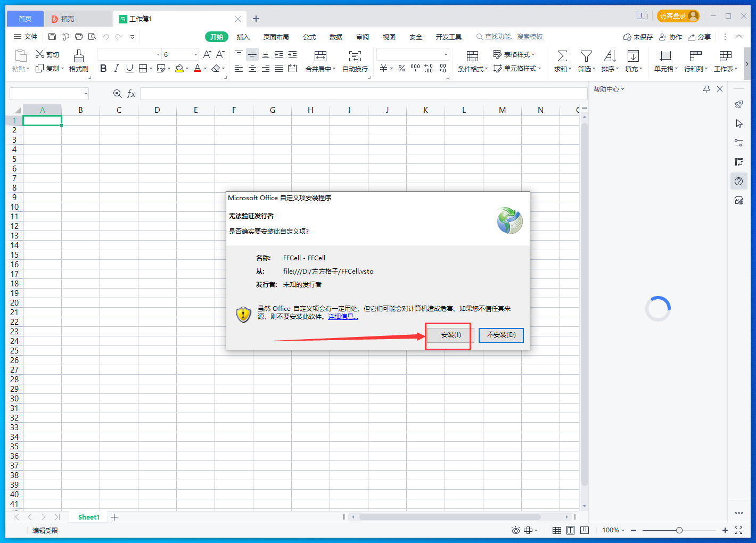This screenshot has width=756, height=543.
Task: Click the Fill icon in ribbon
Action: tap(633, 56)
